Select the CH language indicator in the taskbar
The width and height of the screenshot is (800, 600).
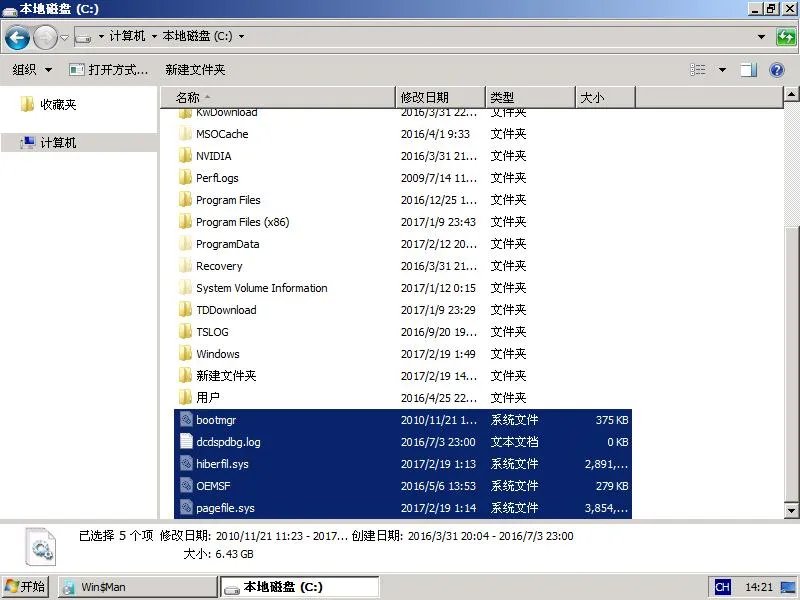pos(721,586)
